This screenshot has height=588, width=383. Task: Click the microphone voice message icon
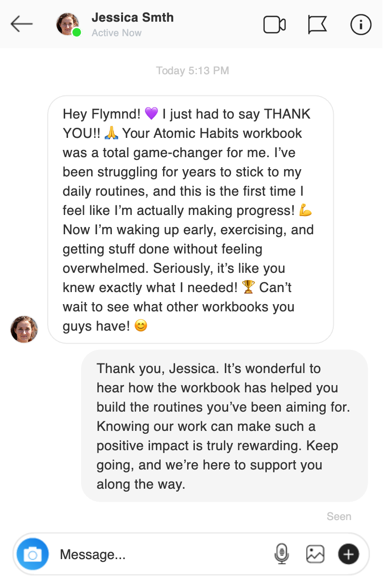(x=281, y=554)
